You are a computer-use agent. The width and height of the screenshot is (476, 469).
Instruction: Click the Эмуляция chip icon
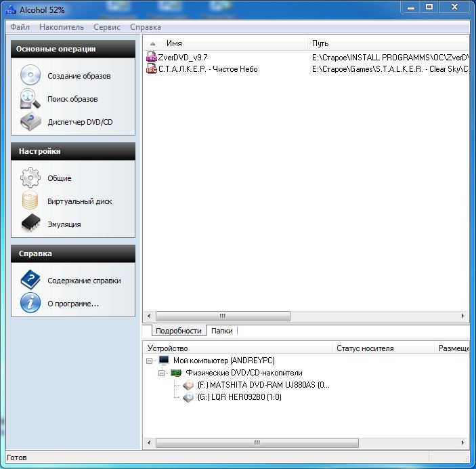point(30,224)
